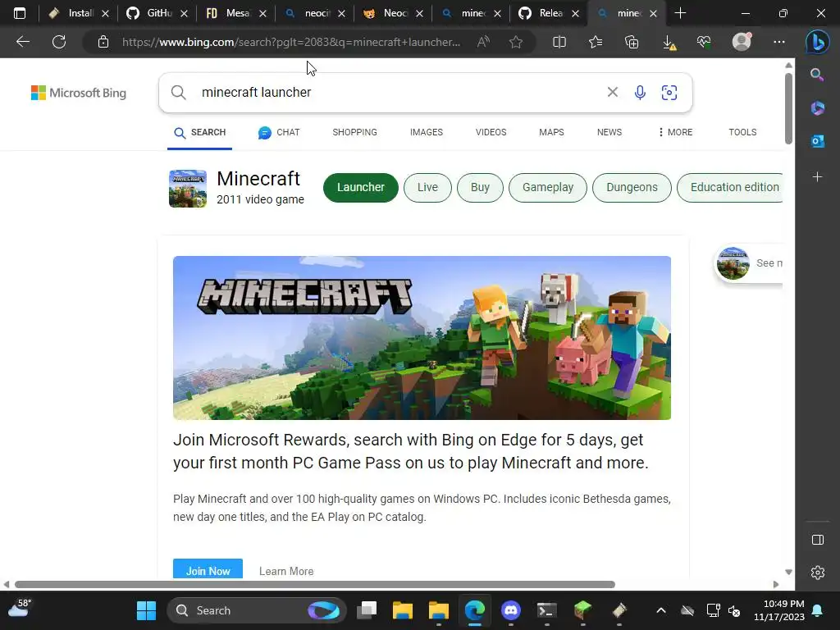Show hidden system tray icons
The width and height of the screenshot is (840, 630).
660,610
